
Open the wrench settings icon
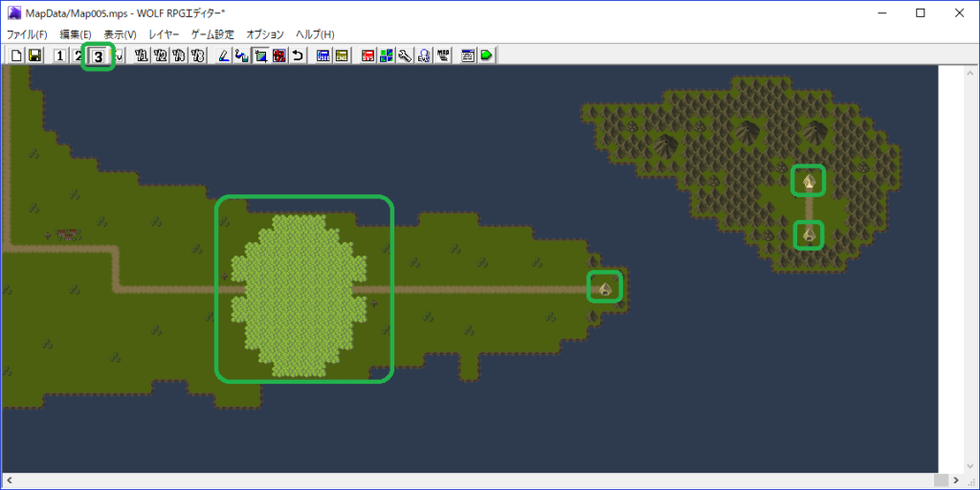click(x=405, y=56)
